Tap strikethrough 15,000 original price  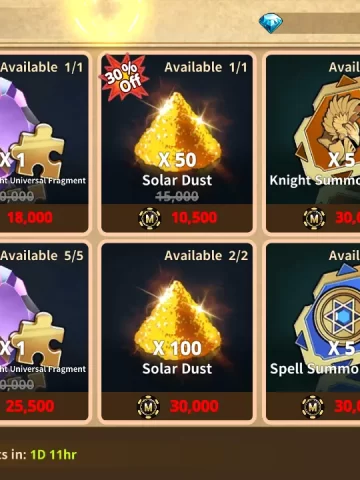click(177, 196)
